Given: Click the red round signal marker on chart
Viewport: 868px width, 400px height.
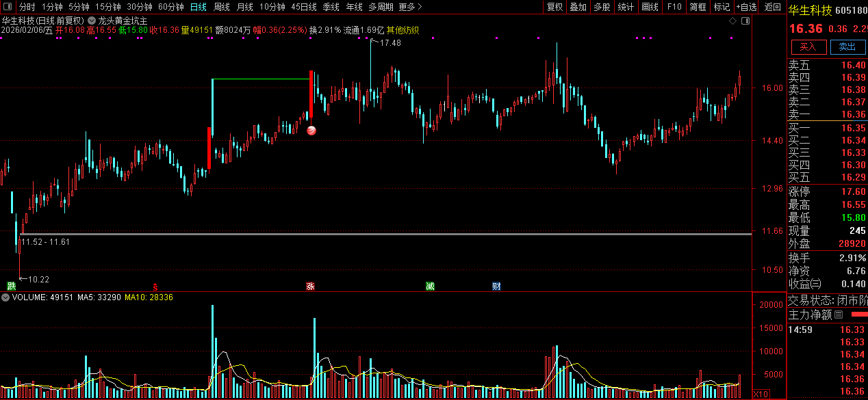Looking at the screenshot, I should [x=311, y=130].
